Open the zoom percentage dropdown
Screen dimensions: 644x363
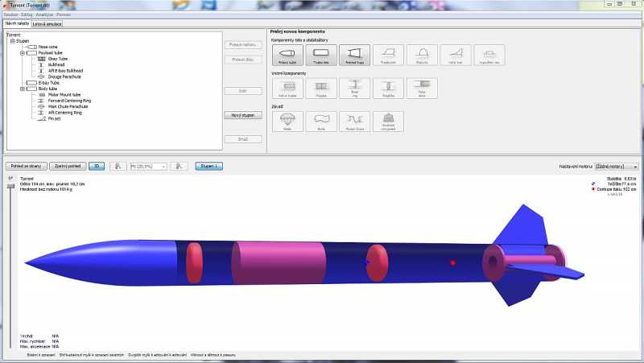click(x=147, y=166)
